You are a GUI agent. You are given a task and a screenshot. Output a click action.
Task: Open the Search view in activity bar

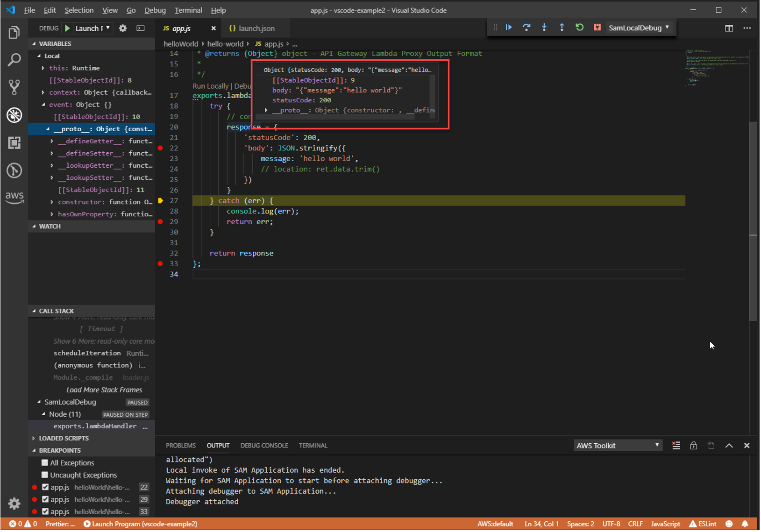14,60
